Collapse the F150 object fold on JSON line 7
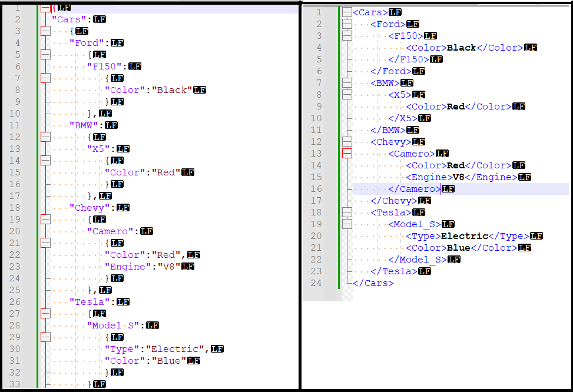This screenshot has height=392, width=573. (46, 78)
